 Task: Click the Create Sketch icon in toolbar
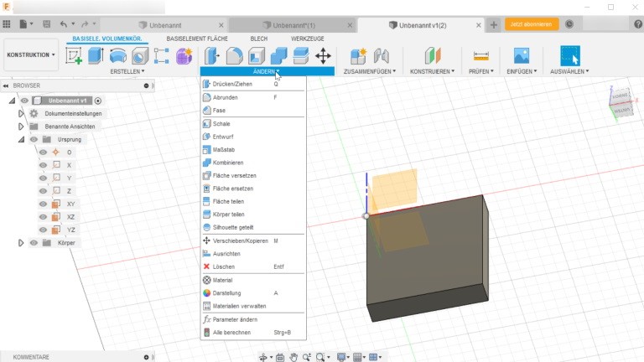[x=74, y=56]
